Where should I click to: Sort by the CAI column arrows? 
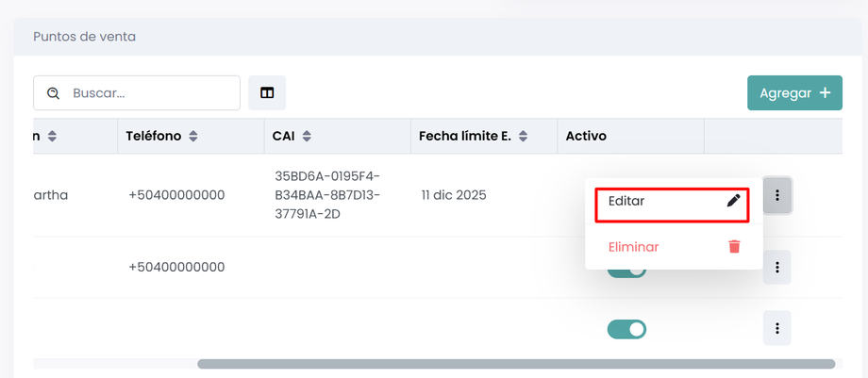click(x=307, y=137)
